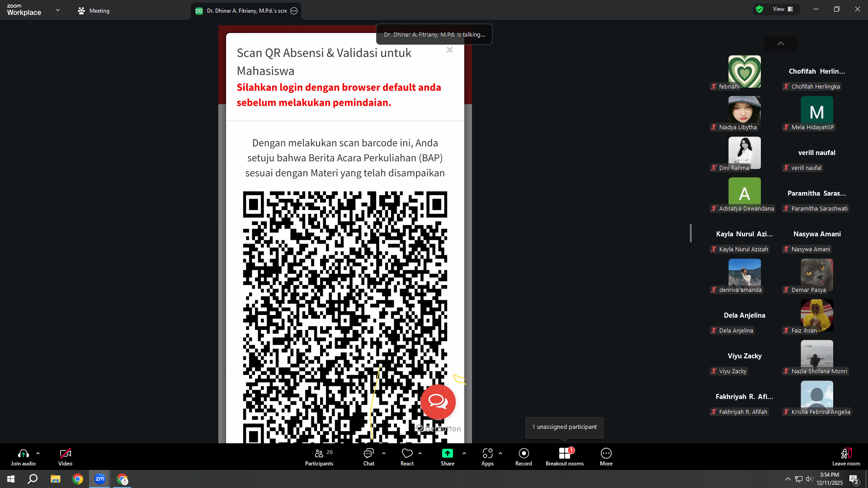Collapse the participant gallery with the up chevron

point(781,43)
